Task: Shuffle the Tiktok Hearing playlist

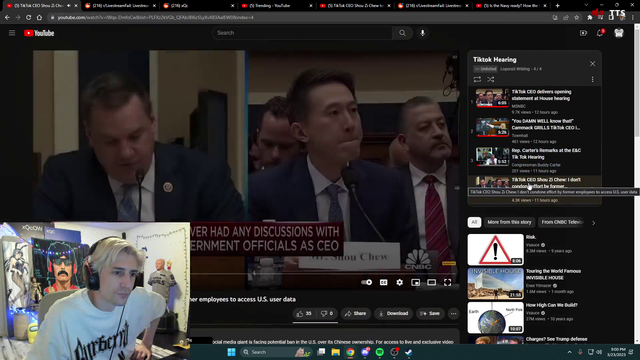Action: click(491, 80)
